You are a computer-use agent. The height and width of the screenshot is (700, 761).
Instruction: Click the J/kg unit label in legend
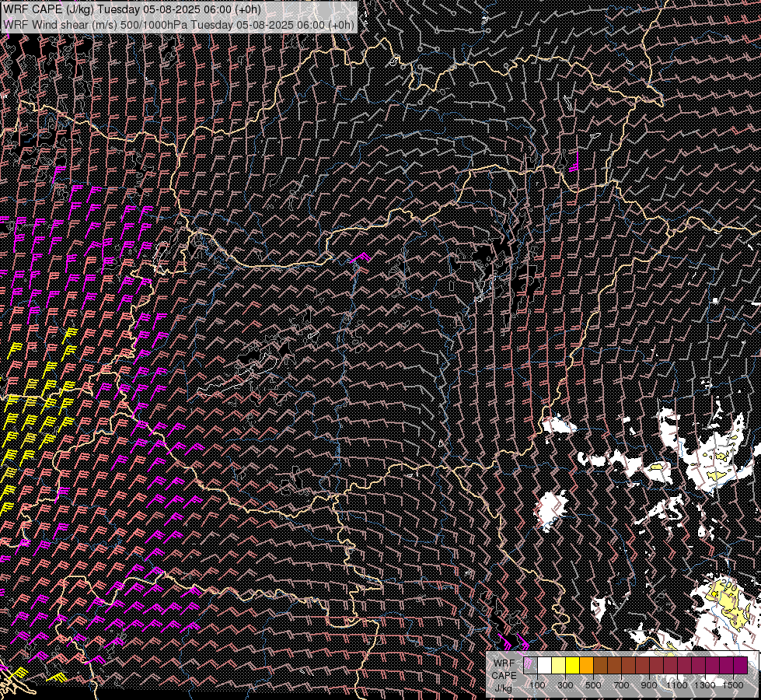coord(503,688)
